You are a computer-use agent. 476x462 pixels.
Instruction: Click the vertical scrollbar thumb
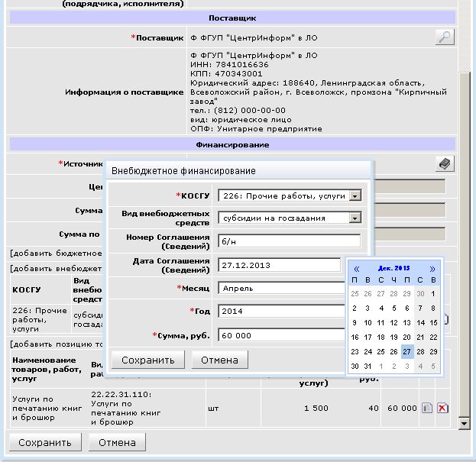point(464,244)
